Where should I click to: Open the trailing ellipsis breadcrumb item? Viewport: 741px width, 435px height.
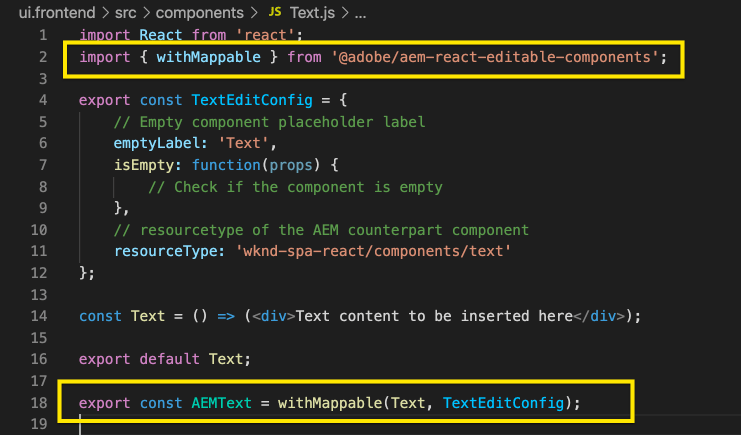pos(361,14)
